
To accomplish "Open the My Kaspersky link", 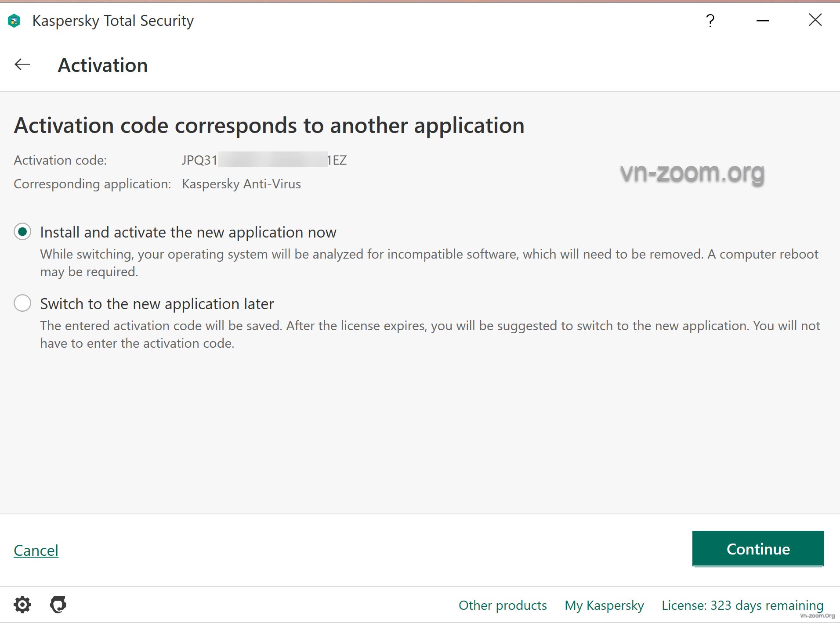I will pos(604,605).
